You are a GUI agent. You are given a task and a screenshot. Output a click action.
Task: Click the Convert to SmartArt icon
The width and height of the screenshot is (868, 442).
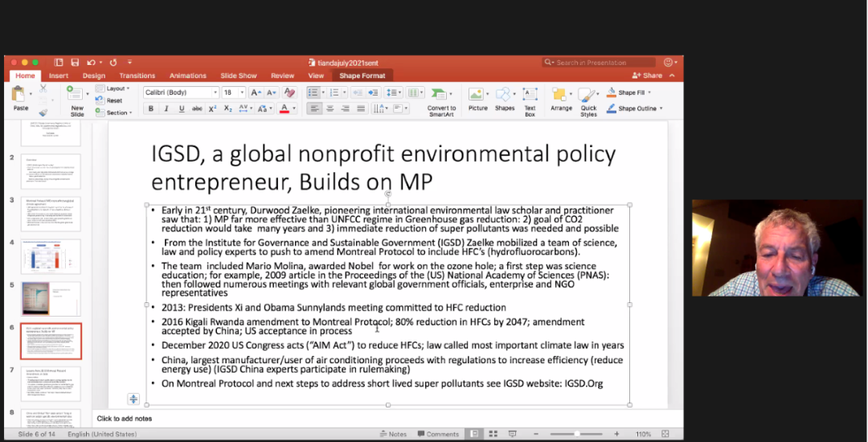pos(440,95)
